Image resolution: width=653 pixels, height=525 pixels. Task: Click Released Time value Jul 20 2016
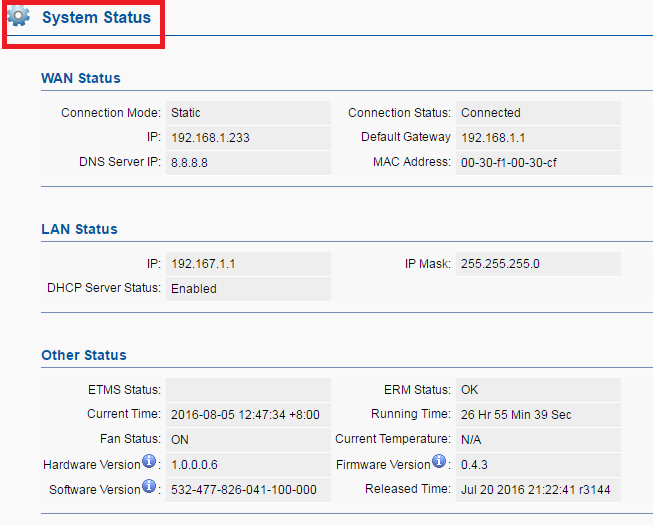538,490
